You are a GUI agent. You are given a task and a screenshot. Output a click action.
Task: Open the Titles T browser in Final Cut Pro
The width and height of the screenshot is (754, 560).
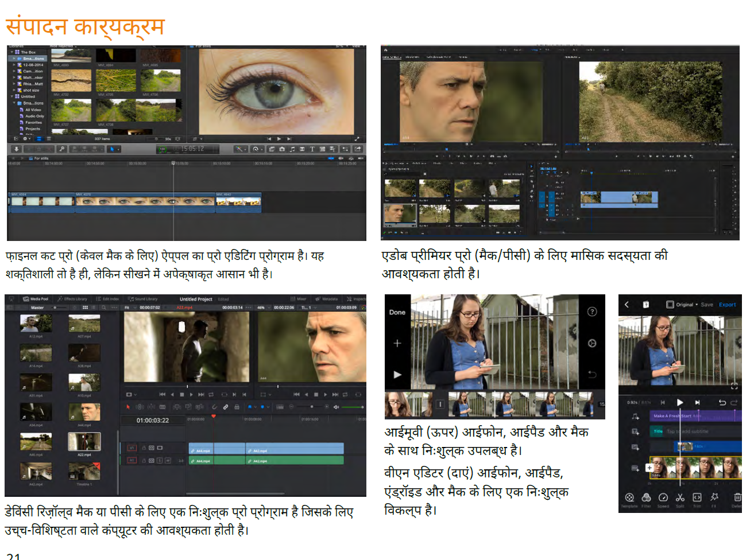pyautogui.click(x=312, y=149)
